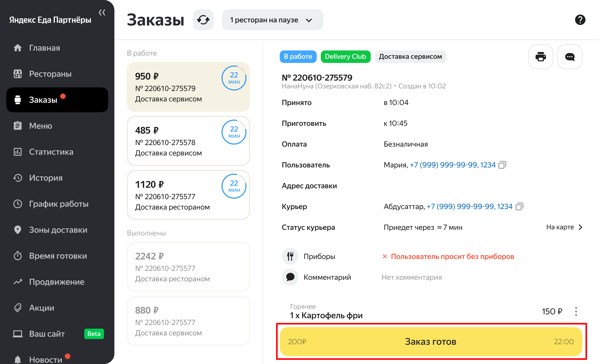Open the Меню sidebar section
The height and width of the screenshot is (364, 599).
(x=41, y=126)
